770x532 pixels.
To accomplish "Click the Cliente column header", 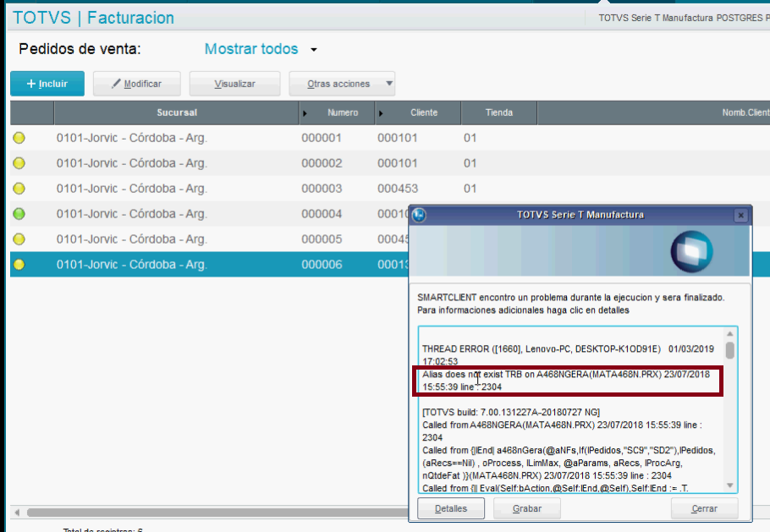I will (418, 112).
